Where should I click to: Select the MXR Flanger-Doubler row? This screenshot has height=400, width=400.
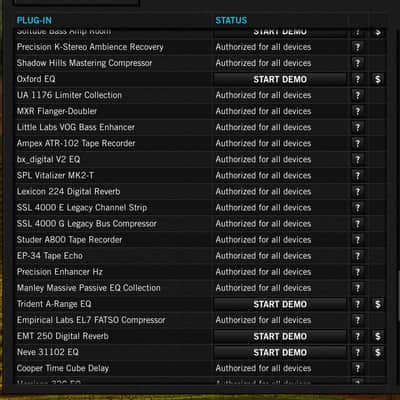click(200, 111)
